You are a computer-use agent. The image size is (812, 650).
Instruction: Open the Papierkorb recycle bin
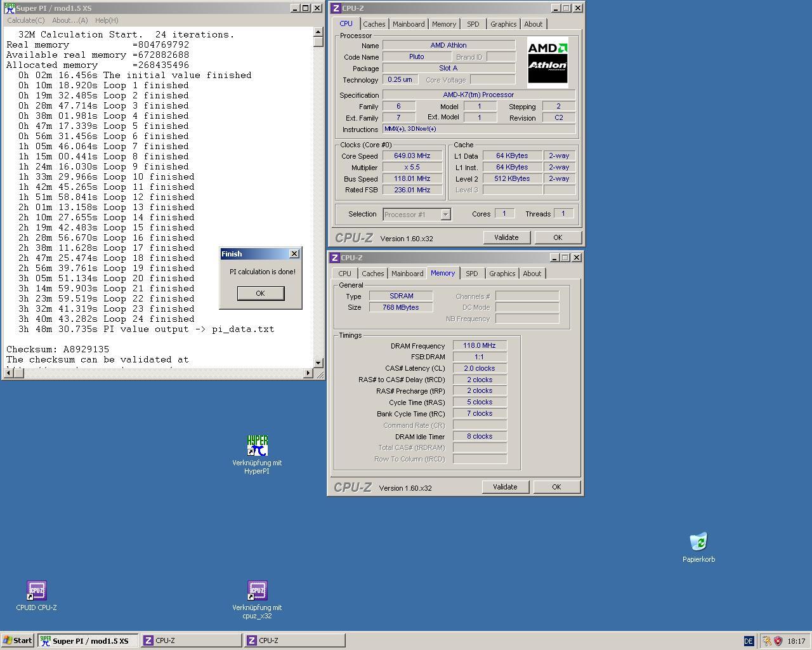(x=698, y=542)
